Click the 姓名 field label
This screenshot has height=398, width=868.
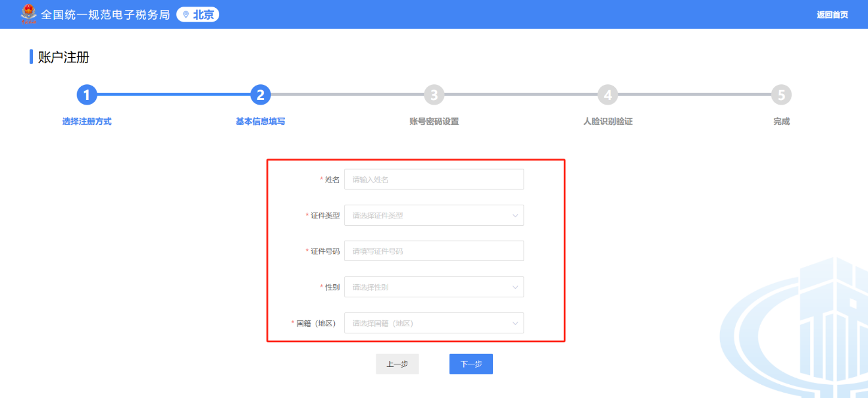332,180
